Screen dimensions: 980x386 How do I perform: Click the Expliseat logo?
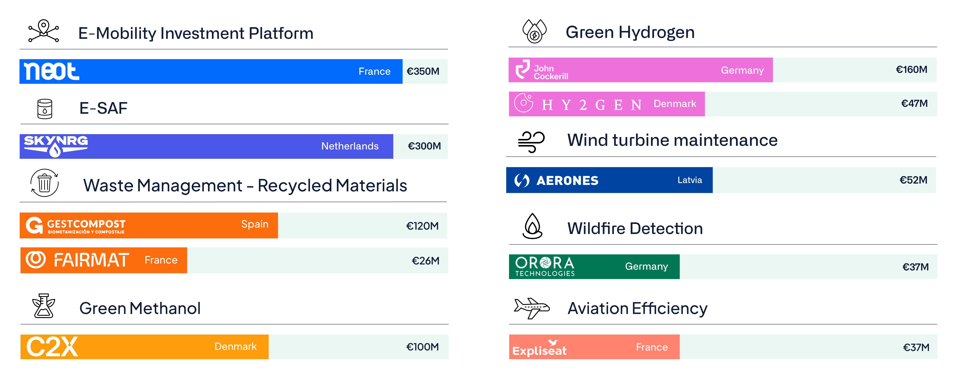539,348
